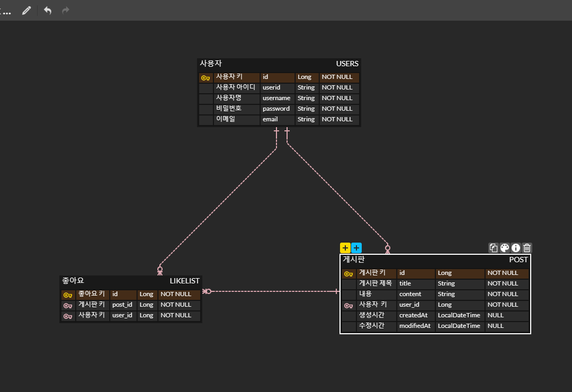
Task: Click NOT NULL in password row
Action: point(339,109)
